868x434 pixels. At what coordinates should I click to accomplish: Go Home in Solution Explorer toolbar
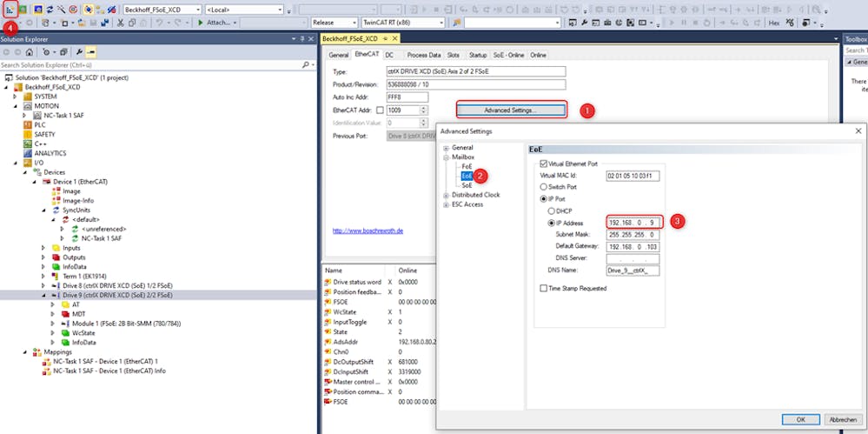[29, 52]
